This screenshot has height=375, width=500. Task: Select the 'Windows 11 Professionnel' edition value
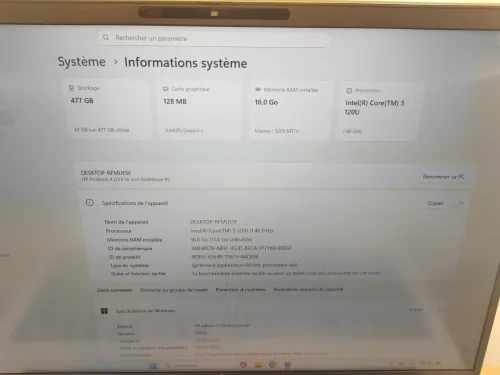(222, 325)
